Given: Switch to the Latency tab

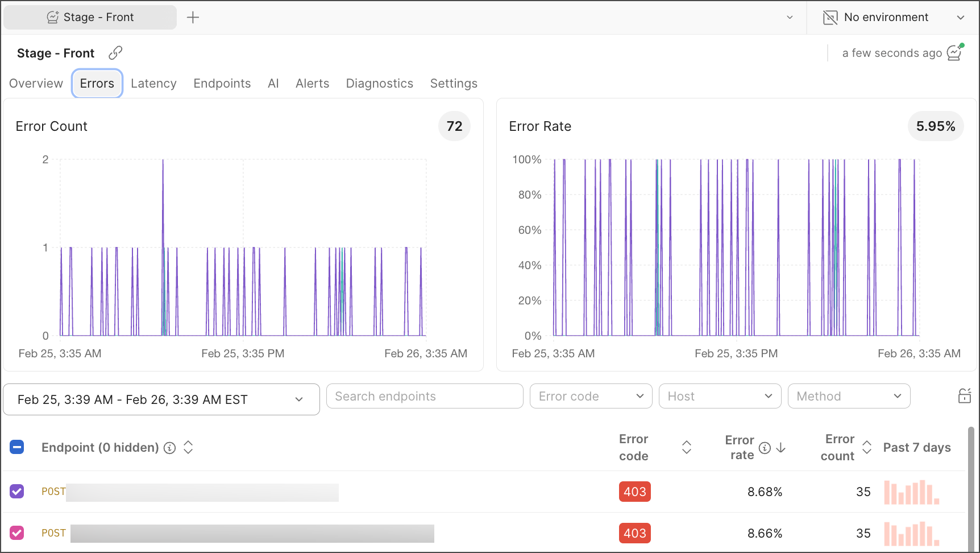Looking at the screenshot, I should [153, 84].
